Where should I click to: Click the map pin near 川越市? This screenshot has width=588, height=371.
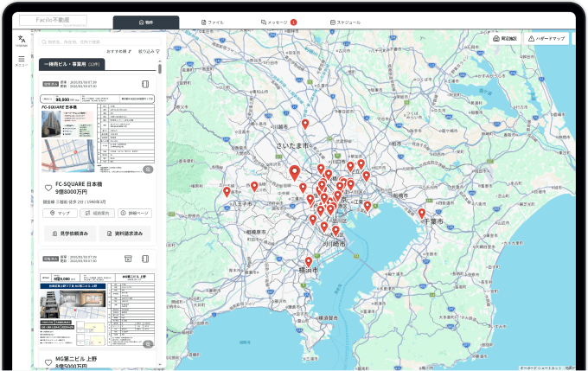[x=305, y=125]
